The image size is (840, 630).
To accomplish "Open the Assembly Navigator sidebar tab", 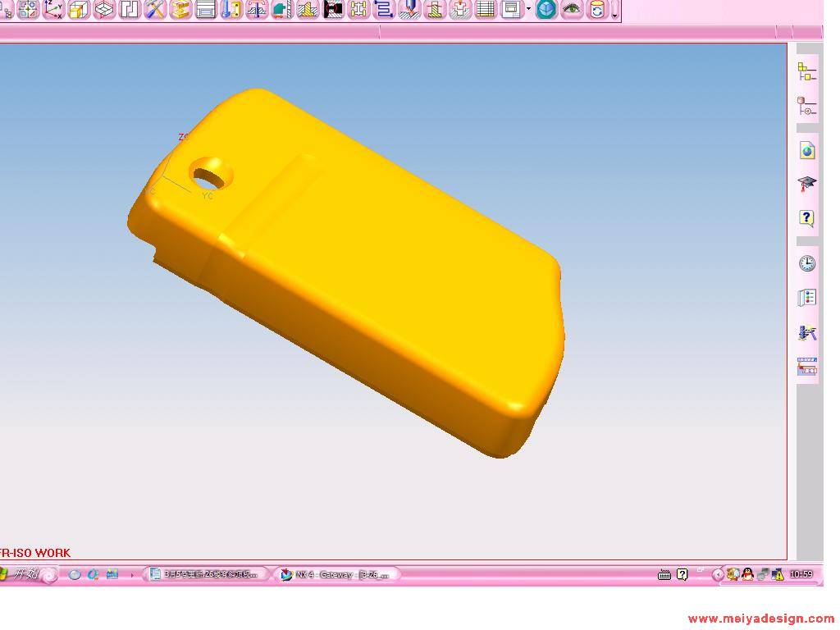I will pos(807,72).
